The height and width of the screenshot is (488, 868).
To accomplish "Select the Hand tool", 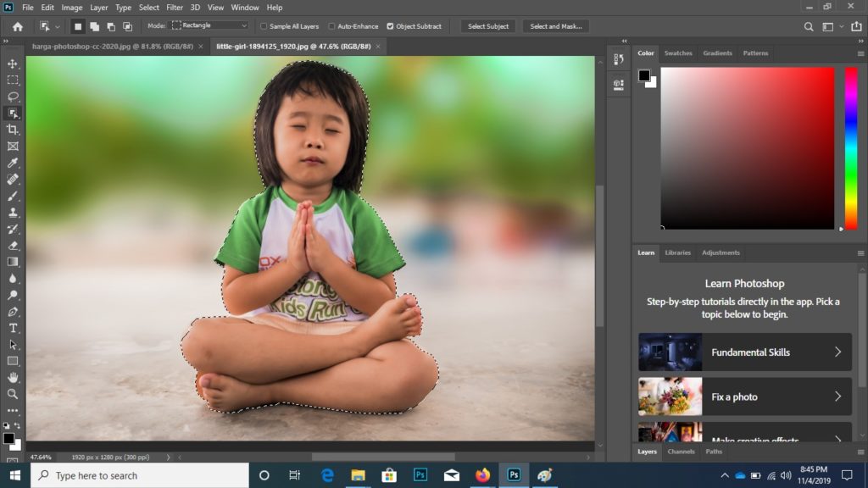I will pos(13,378).
